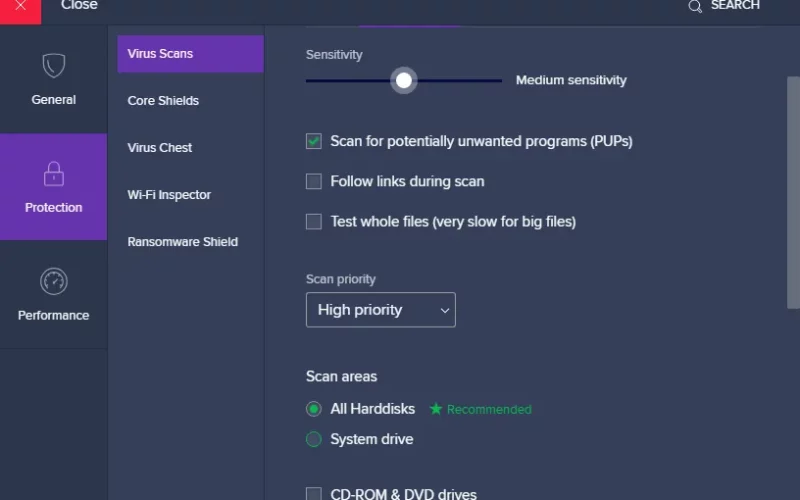This screenshot has height=500, width=800.
Task: Open Ransomware Shield settings
Action: 183,241
